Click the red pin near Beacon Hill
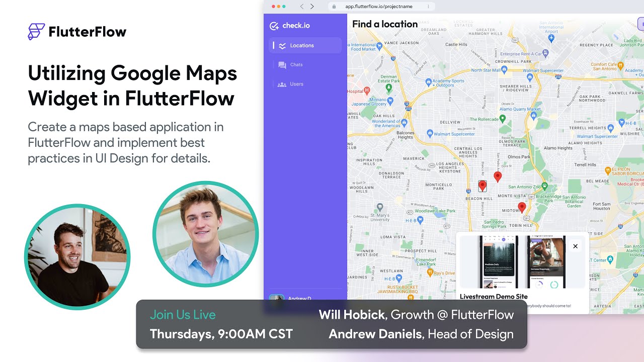Screen dimensions: 644x362 pos(482,186)
